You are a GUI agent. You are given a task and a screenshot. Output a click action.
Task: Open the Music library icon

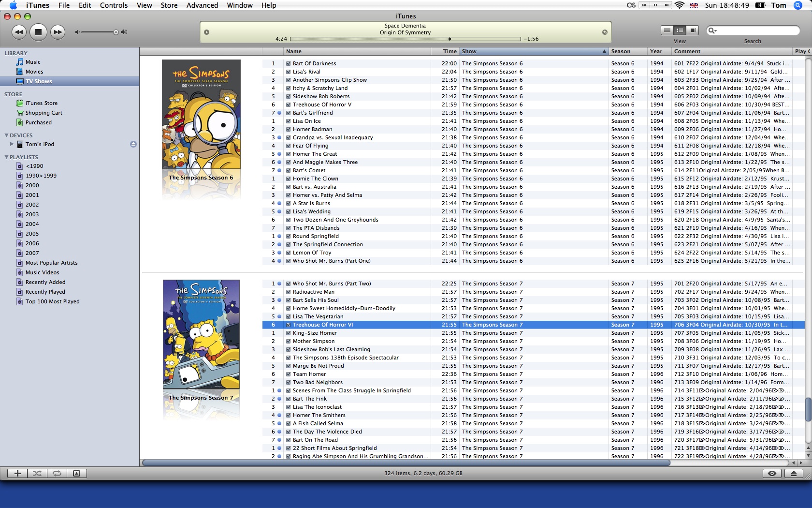pyautogui.click(x=20, y=62)
